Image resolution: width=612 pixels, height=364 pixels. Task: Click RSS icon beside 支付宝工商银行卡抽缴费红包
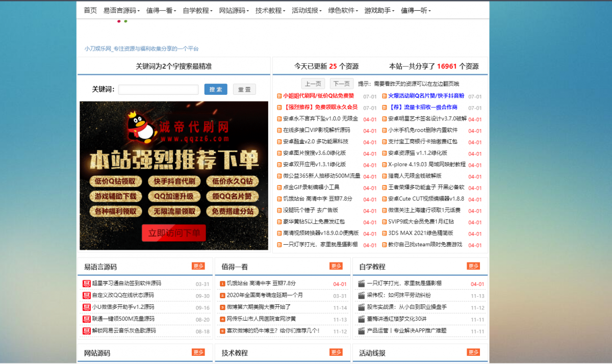pos(384,142)
